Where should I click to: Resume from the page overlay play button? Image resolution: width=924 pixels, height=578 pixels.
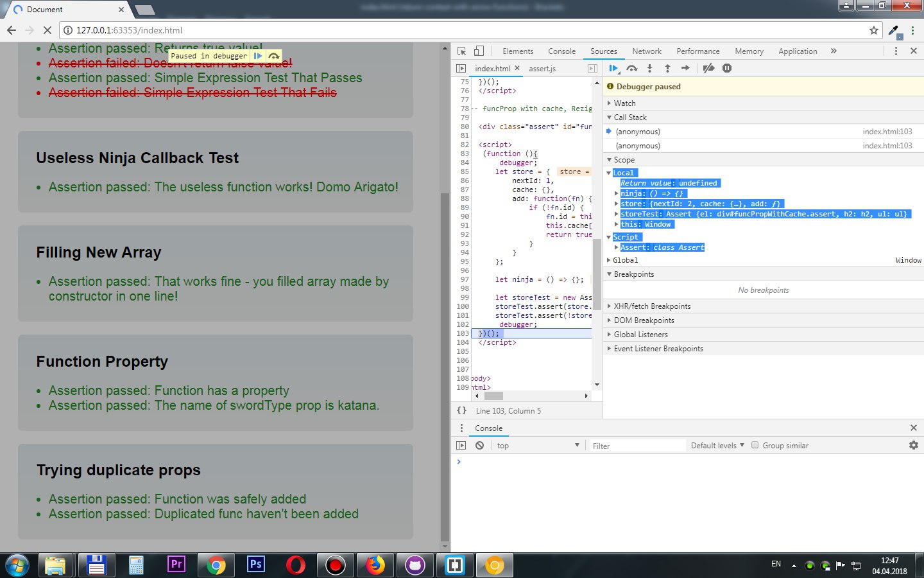[x=258, y=56]
